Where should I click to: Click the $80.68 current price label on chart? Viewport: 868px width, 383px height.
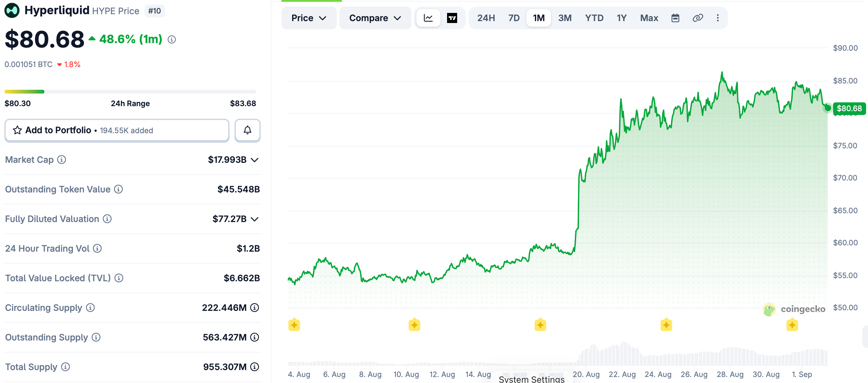tap(849, 109)
